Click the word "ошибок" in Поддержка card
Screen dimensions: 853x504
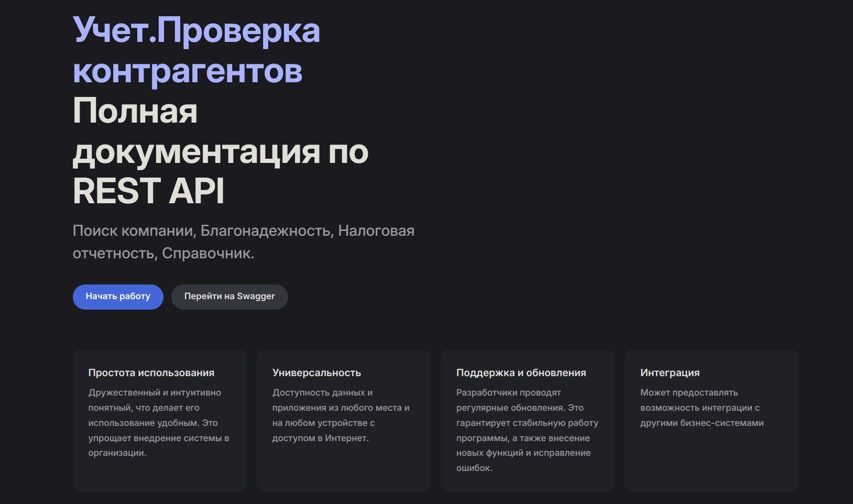[x=473, y=468]
